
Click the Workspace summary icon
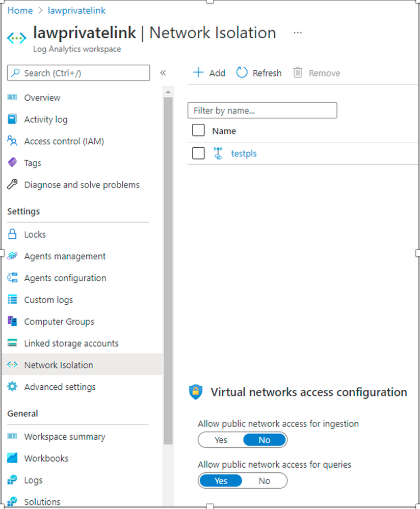pos(12,436)
